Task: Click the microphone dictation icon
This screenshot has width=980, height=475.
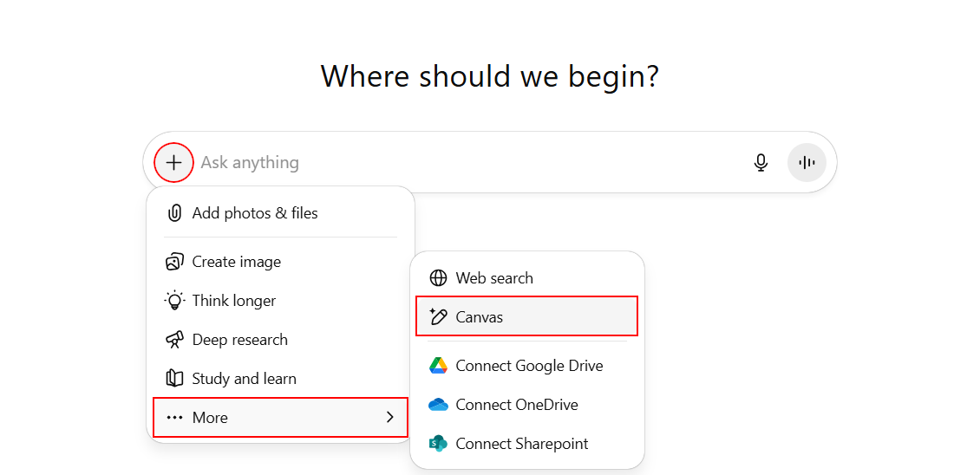Action: tap(761, 162)
